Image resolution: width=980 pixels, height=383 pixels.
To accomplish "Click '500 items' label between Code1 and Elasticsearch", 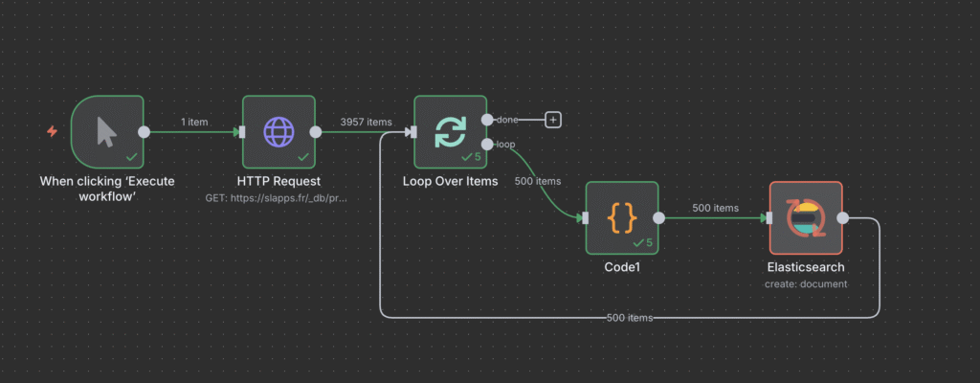I will pyautogui.click(x=715, y=208).
